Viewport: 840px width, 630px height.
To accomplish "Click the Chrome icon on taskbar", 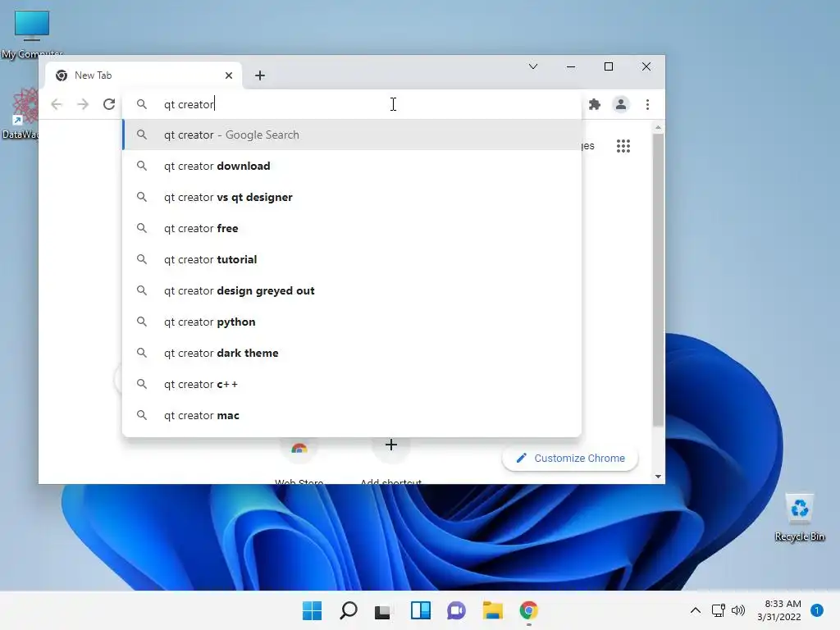I will pyautogui.click(x=529, y=610).
